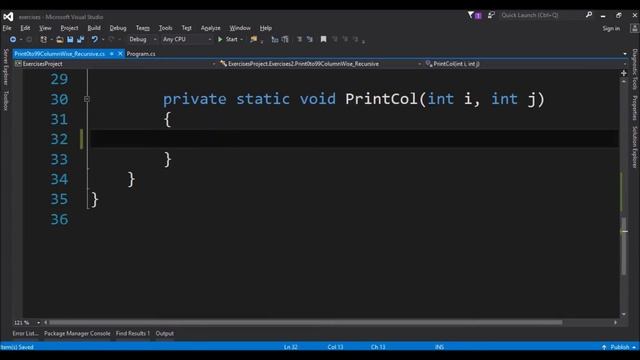Click the Visual Studio logo icon
The width and height of the screenshot is (640, 360).
tap(8, 17)
